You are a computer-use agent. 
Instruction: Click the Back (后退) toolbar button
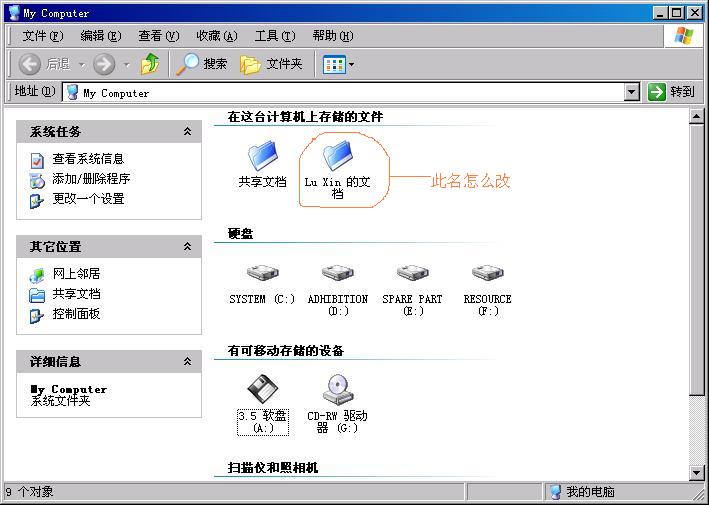[x=44, y=64]
